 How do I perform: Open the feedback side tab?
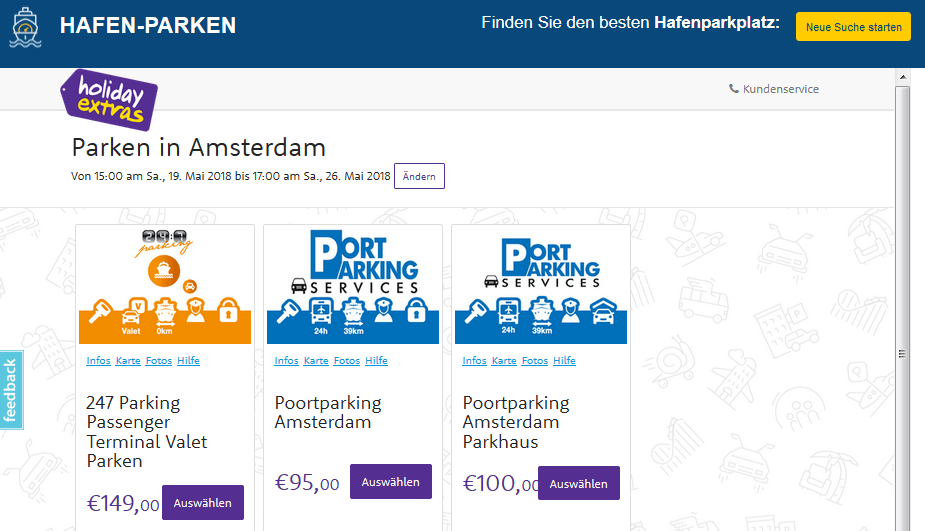click(11, 390)
